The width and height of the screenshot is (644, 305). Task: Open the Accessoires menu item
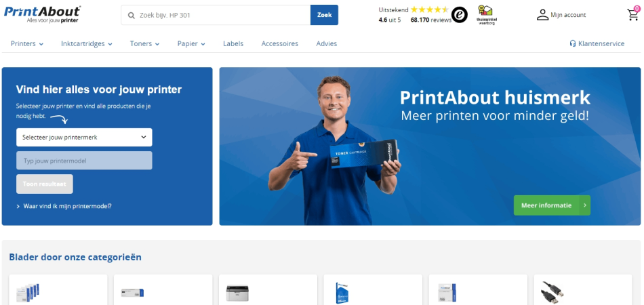pos(280,43)
